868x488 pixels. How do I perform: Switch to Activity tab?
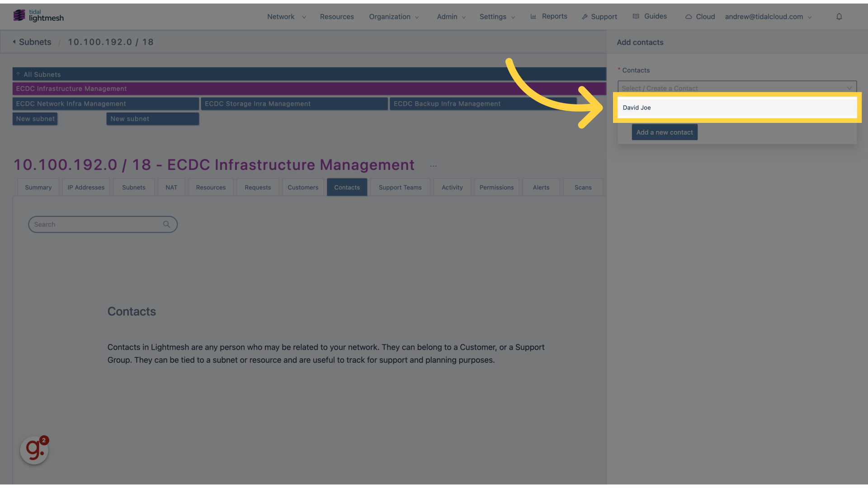pyautogui.click(x=452, y=188)
